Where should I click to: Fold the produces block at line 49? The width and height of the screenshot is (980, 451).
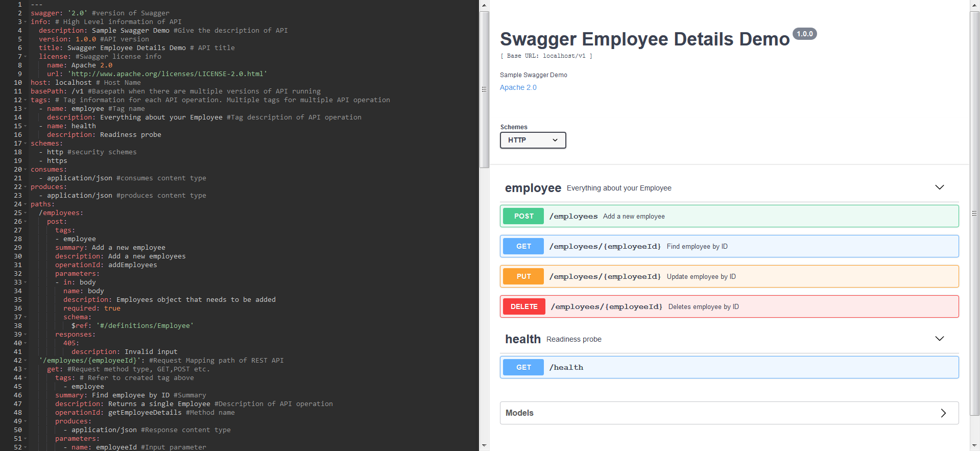pos(26,421)
